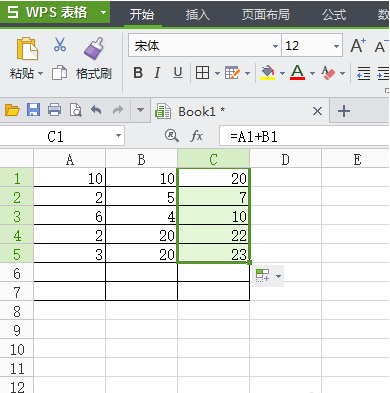
Task: Select column A header
Action: pyautogui.click(x=70, y=160)
